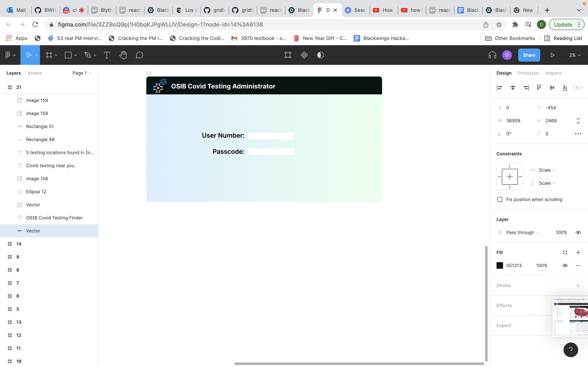Select the Hand tool
Image resolution: width=588 pixels, height=367 pixels.
coord(123,55)
